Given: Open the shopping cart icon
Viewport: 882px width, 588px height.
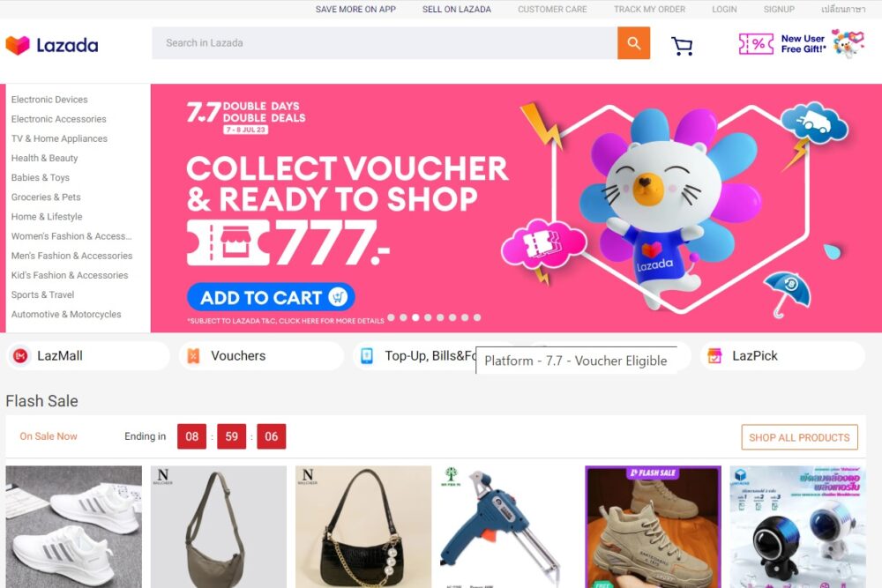Looking at the screenshot, I should [683, 46].
